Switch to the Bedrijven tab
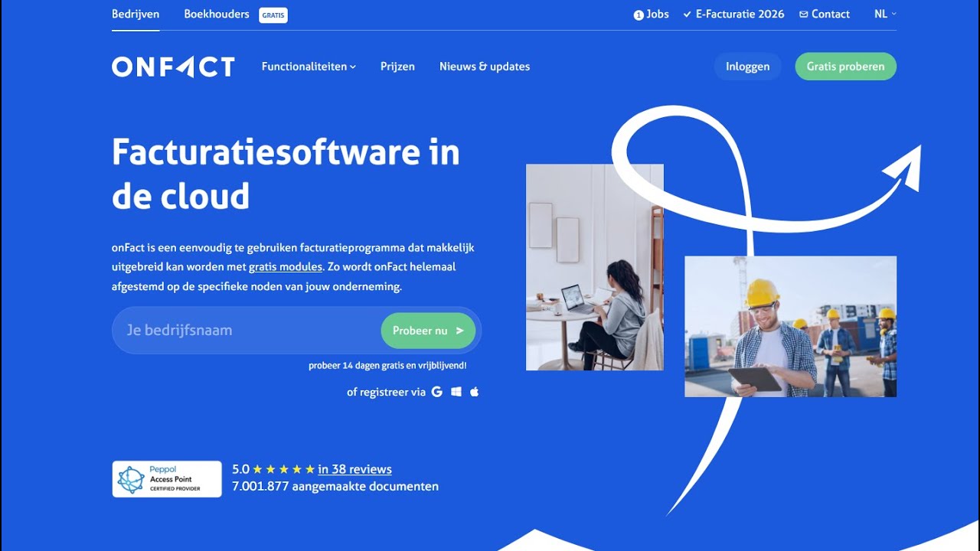Viewport: 980px width, 551px height. pyautogui.click(x=136, y=14)
